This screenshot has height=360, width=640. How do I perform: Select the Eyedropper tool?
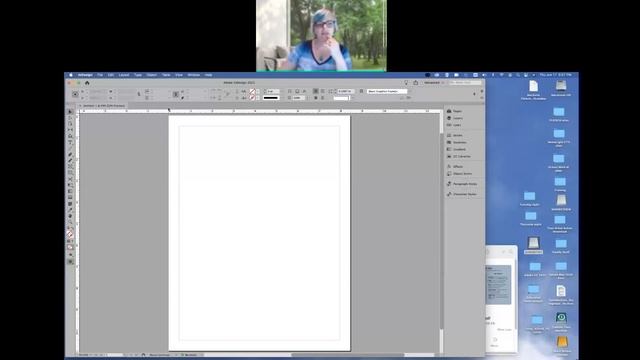pos(70,210)
